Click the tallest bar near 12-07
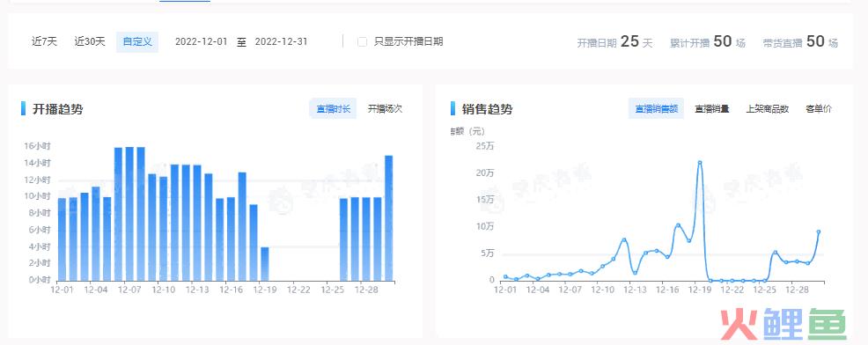 129,214
